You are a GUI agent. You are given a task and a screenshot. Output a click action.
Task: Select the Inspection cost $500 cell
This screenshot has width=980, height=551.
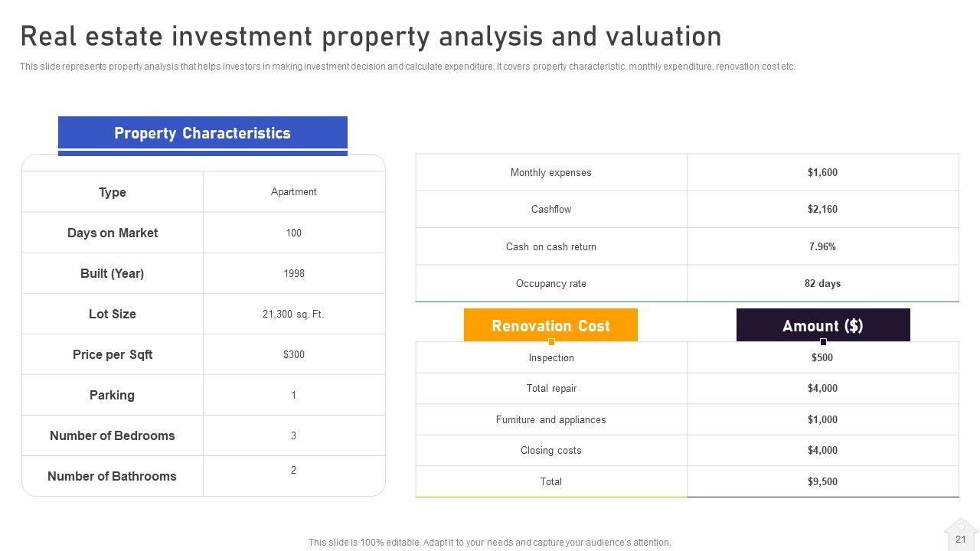coord(822,358)
